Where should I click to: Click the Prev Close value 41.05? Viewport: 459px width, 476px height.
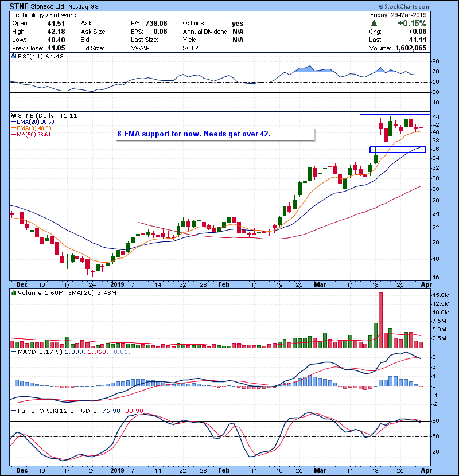[56, 48]
